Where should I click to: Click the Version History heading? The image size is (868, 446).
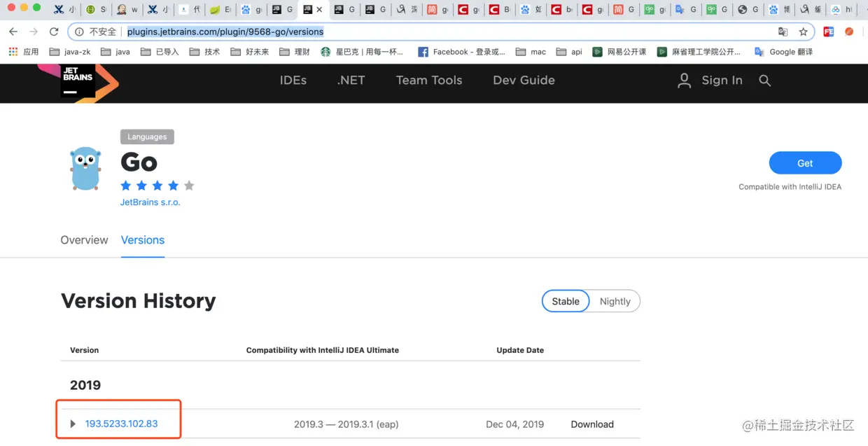tap(139, 301)
